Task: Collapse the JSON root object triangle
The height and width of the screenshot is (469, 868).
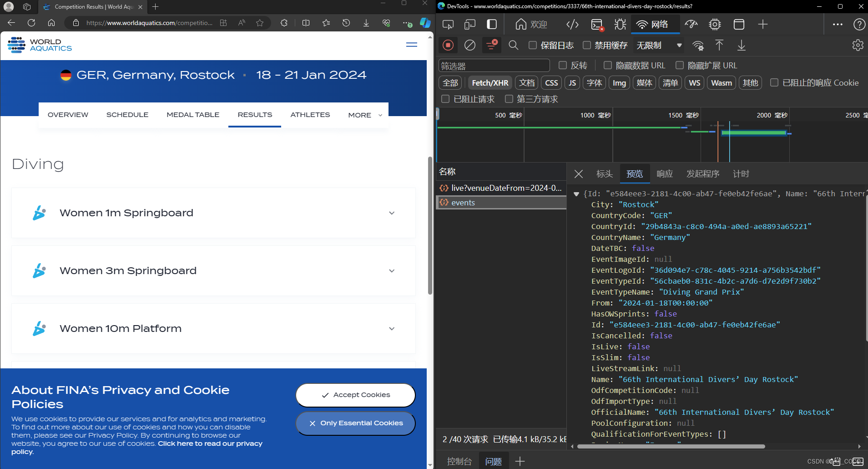Action: coord(576,194)
